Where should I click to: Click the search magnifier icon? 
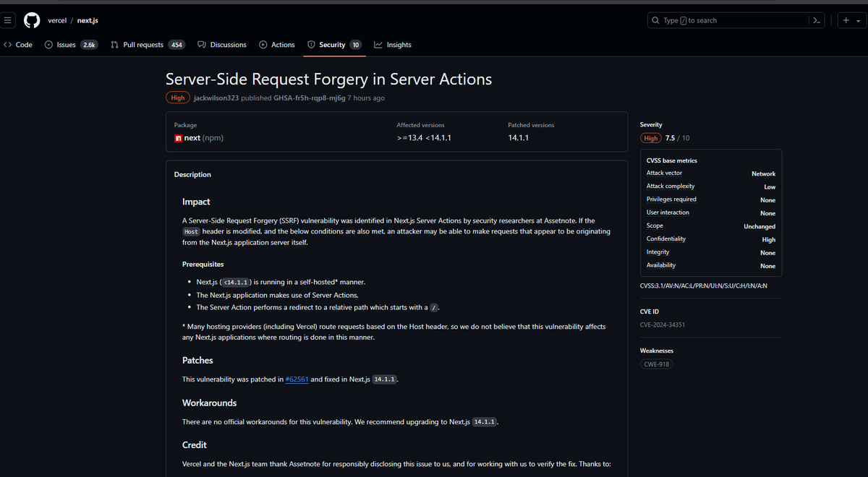(x=655, y=20)
